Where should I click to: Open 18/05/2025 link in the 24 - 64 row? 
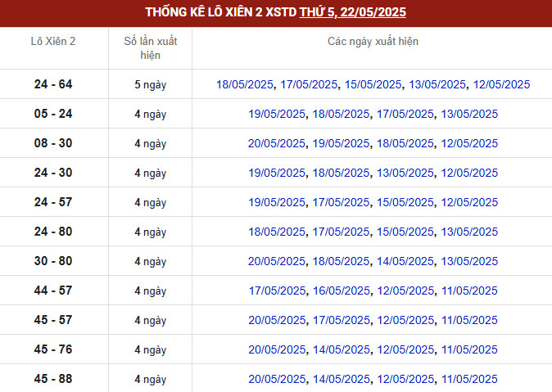[245, 84]
